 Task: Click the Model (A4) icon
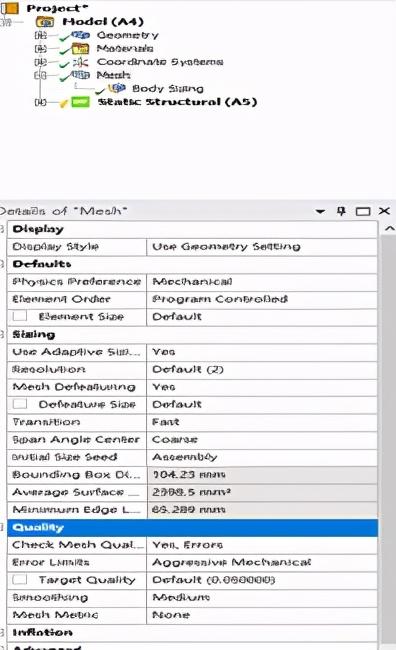coord(45,22)
